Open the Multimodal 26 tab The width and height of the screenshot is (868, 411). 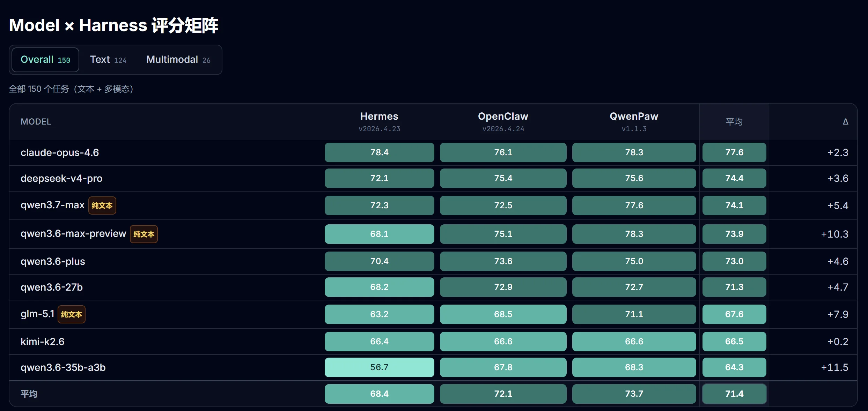click(x=178, y=60)
